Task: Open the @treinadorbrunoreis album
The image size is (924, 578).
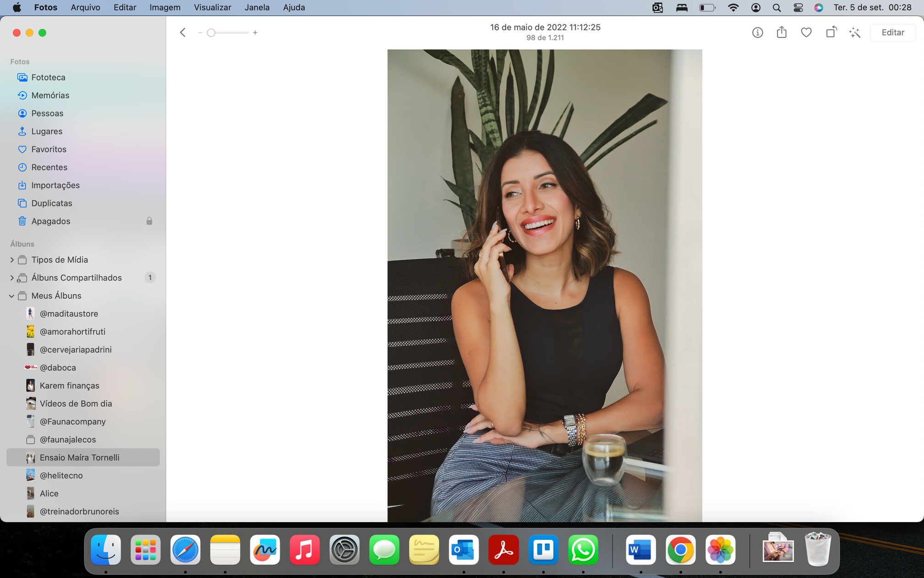Action: 83,511
